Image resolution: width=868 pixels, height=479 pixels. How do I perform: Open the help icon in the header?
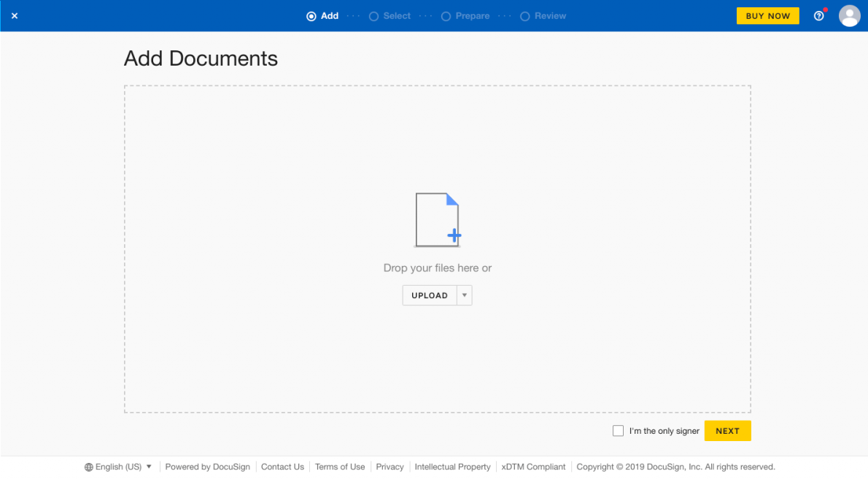tap(818, 15)
